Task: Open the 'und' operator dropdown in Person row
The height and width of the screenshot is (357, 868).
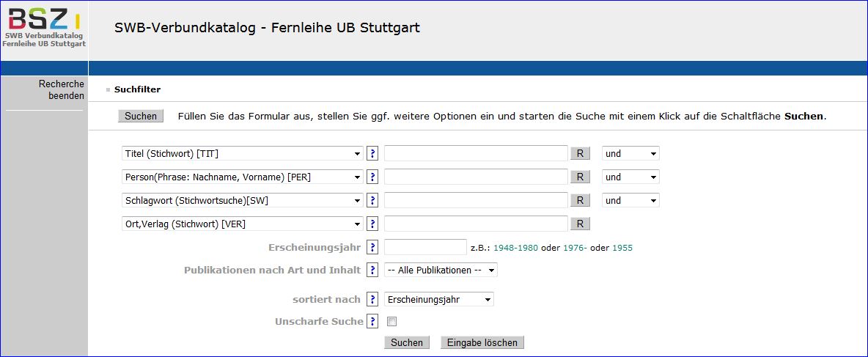Action: point(630,177)
